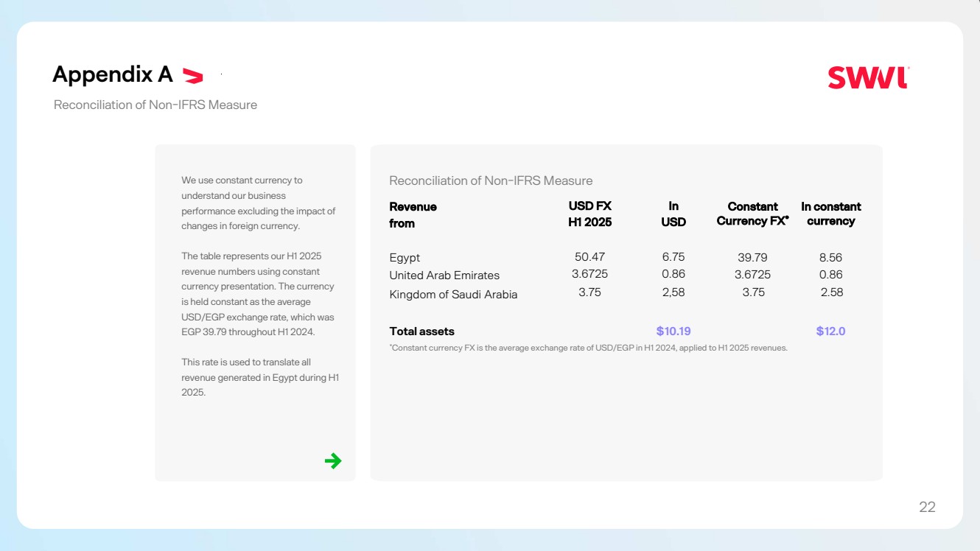
Task: Select the table title inside the grey panel
Action: (491, 180)
